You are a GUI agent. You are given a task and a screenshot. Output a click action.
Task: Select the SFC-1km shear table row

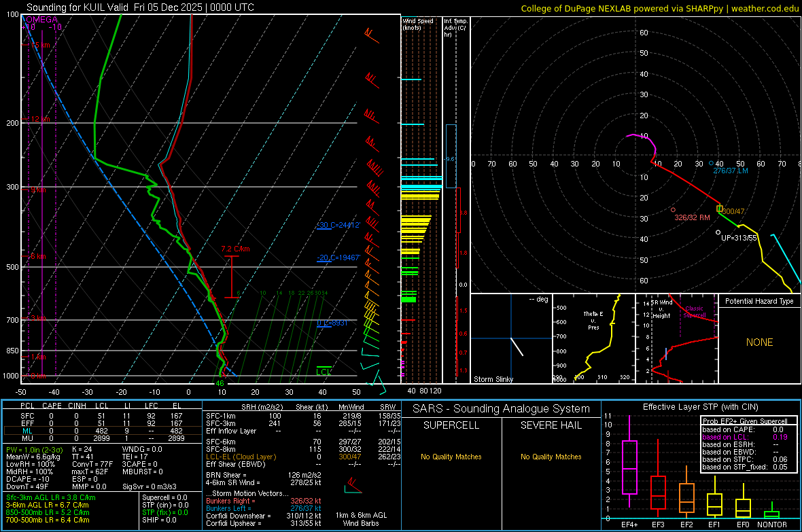(303, 416)
